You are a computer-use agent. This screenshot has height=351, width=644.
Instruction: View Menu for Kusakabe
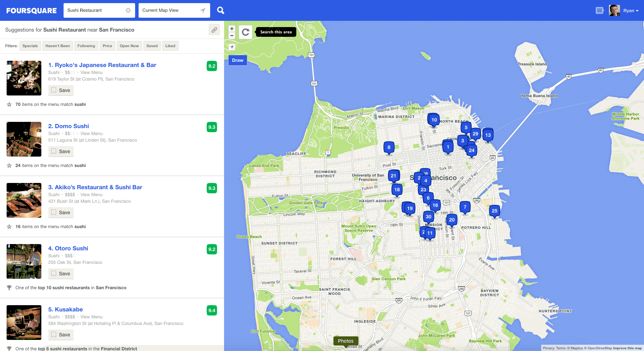[91, 317]
